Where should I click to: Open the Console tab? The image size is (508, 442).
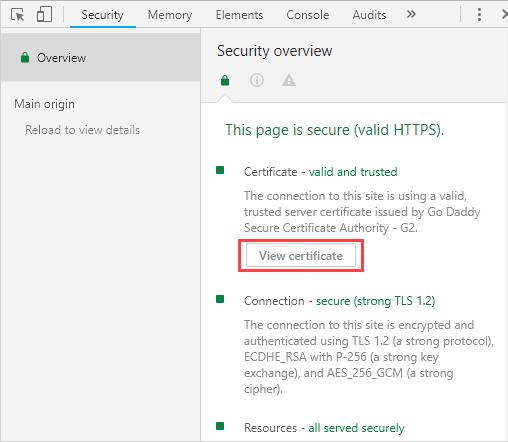click(x=307, y=15)
